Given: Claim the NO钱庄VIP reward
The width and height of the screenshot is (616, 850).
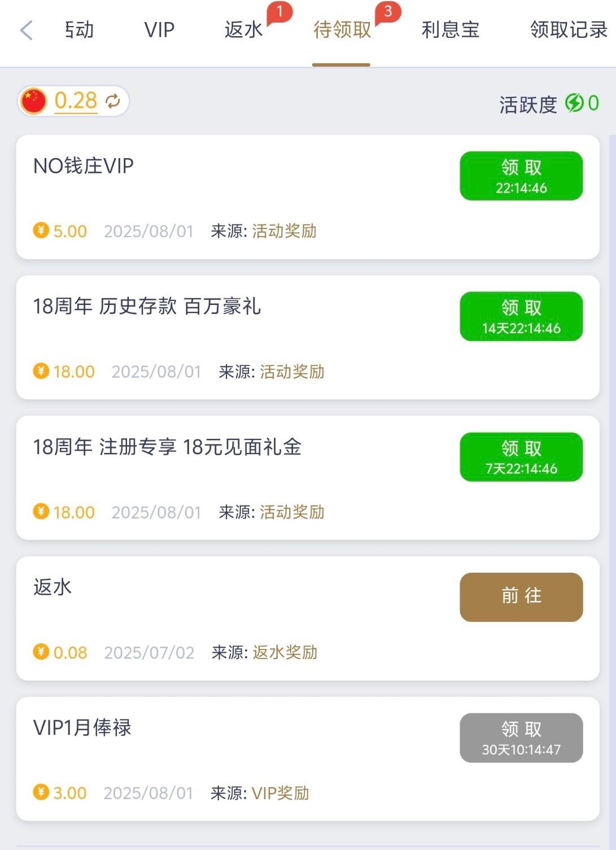Looking at the screenshot, I should [521, 176].
